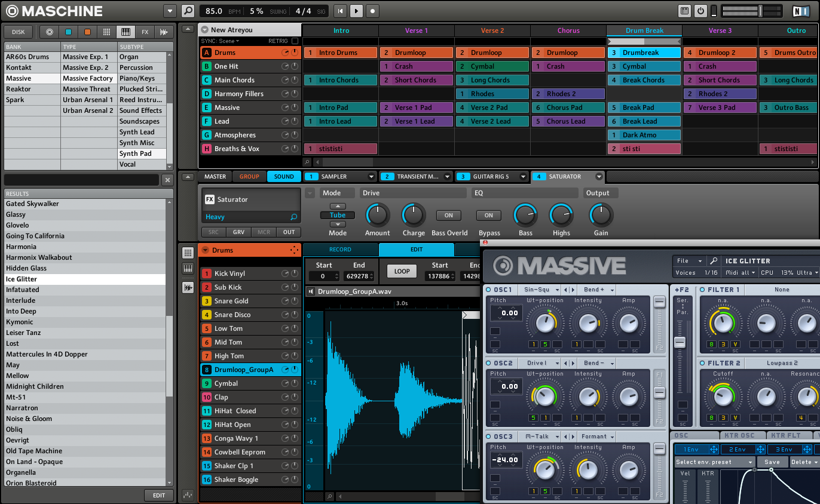This screenshot has width=820, height=504.
Task: Select the Samples waveform icon in the browser
Action: coord(163,32)
